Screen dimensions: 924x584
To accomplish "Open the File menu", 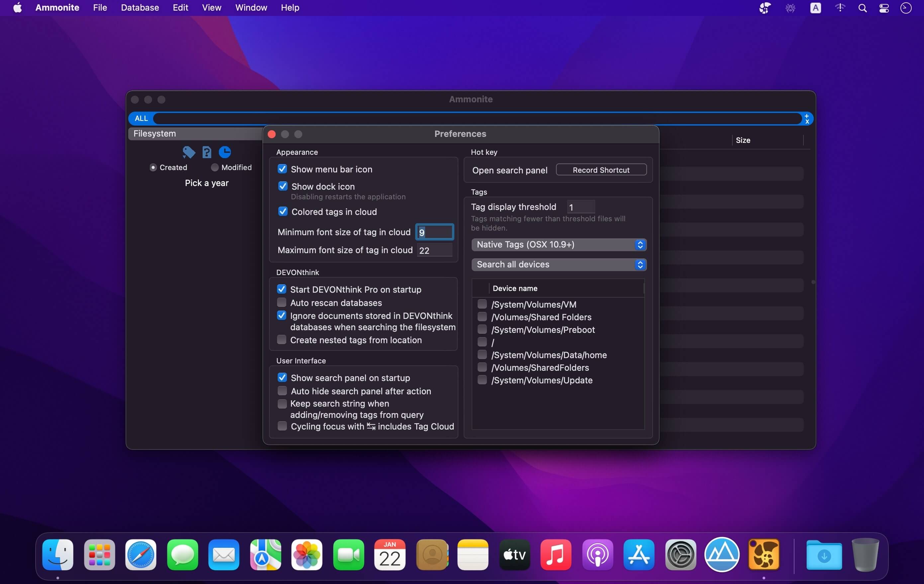I will pos(100,8).
